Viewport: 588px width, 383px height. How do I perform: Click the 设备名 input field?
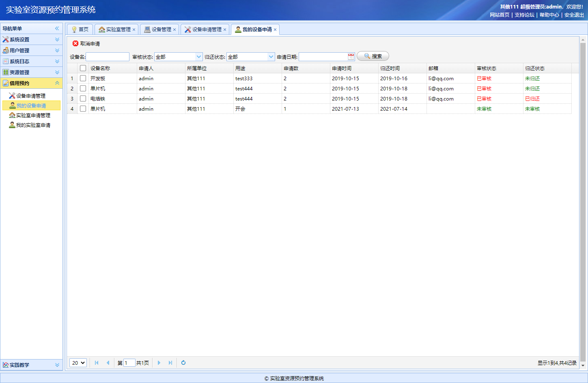tap(108, 57)
